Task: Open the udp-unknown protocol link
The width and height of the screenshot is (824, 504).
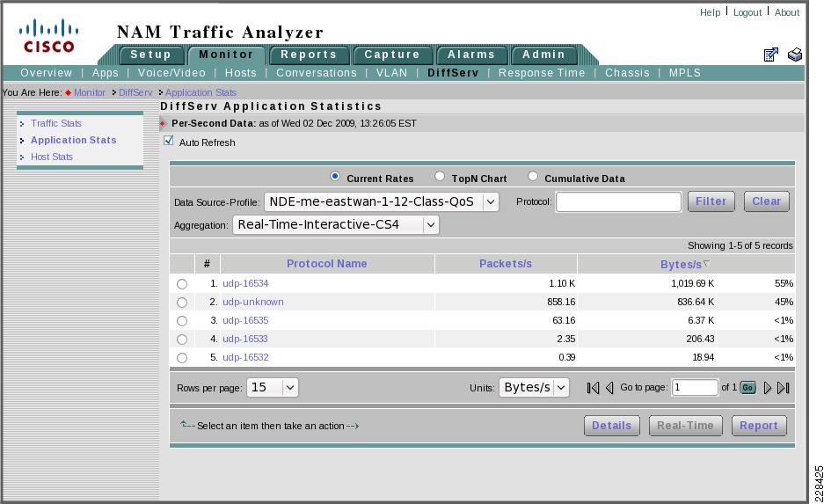Action: (252, 303)
